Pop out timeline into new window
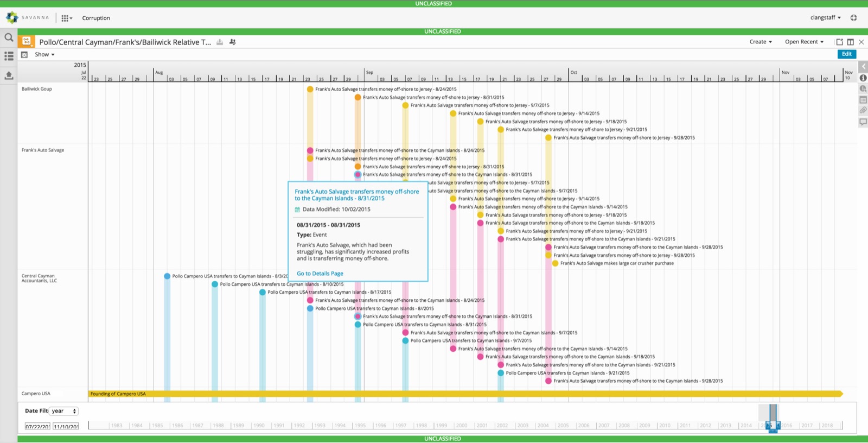868x443 pixels. coord(839,42)
